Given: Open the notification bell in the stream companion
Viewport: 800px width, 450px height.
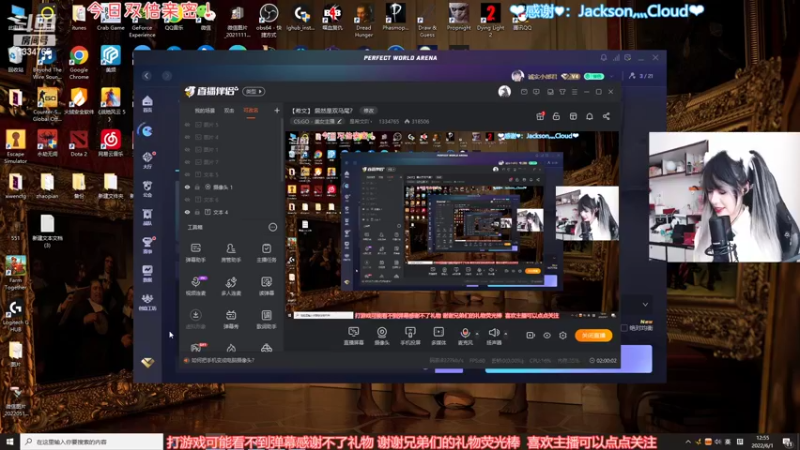Looking at the screenshot, I should (x=589, y=116).
